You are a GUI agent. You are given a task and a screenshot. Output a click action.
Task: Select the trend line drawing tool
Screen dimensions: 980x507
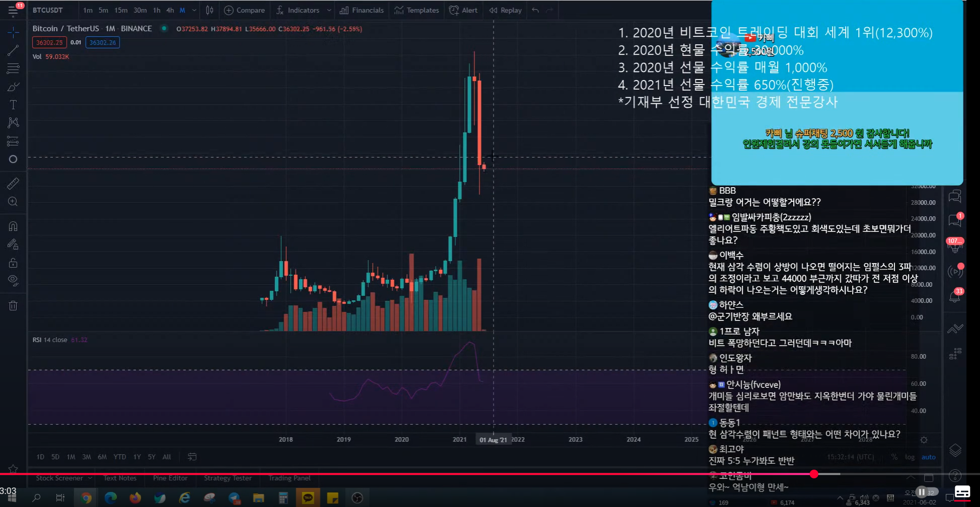tap(13, 51)
